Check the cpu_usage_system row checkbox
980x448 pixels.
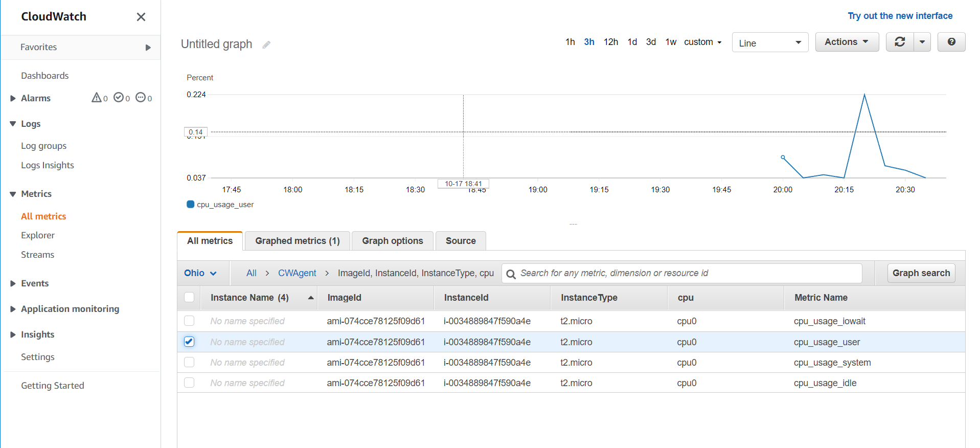(x=189, y=362)
